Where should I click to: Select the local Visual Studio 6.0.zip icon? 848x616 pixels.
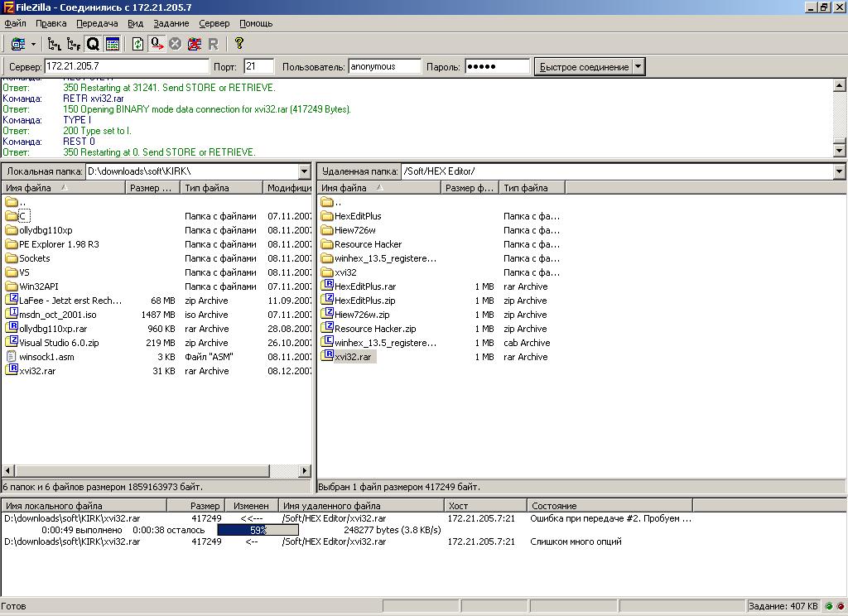coord(12,343)
